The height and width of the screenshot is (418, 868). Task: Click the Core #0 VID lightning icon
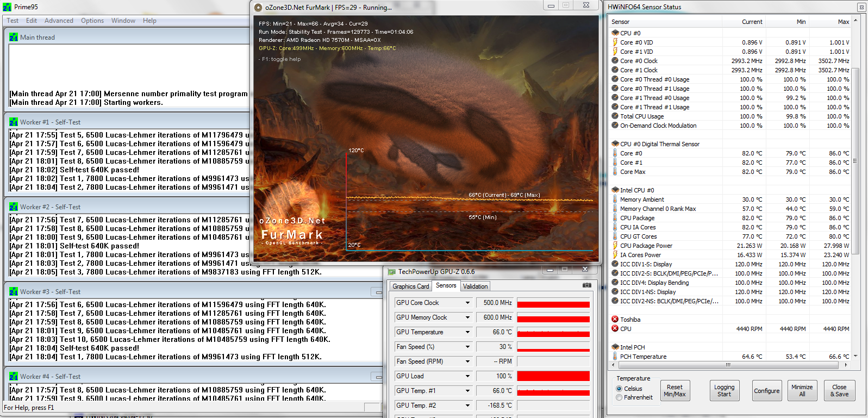point(615,42)
